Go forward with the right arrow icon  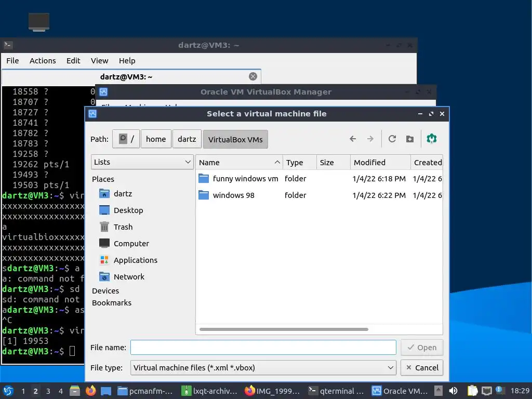[370, 139]
